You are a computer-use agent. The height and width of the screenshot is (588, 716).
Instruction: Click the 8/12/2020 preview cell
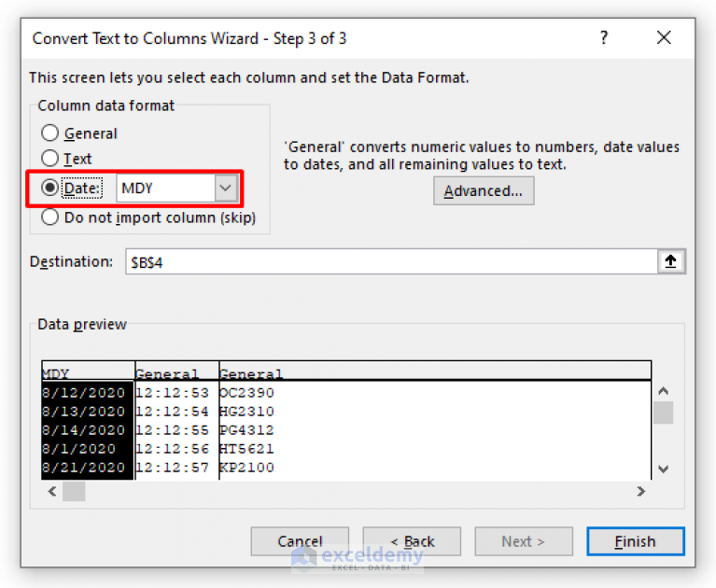pyautogui.click(x=83, y=393)
